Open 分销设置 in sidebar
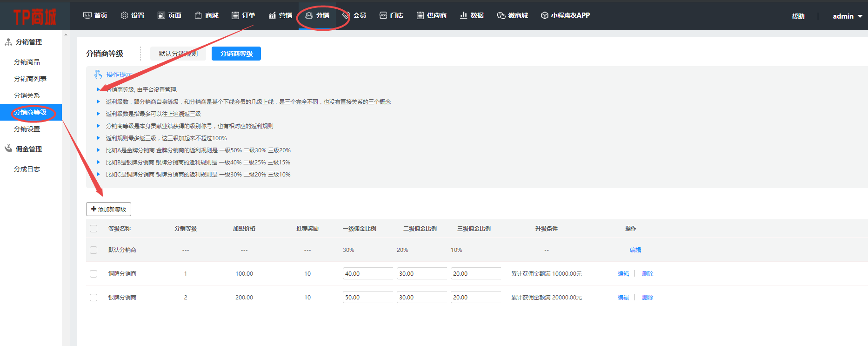 (27, 129)
